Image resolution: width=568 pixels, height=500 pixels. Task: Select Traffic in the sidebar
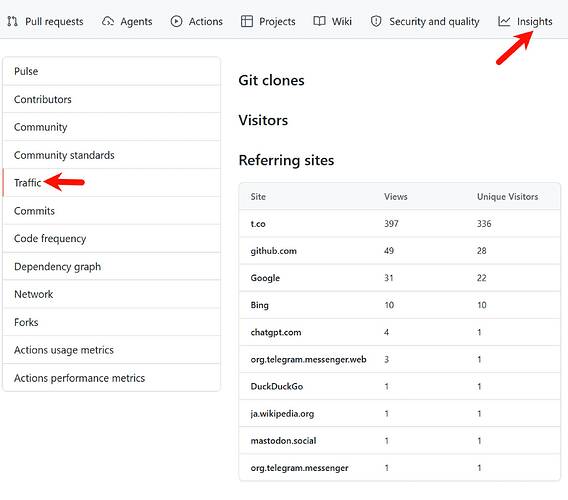[x=112, y=183]
